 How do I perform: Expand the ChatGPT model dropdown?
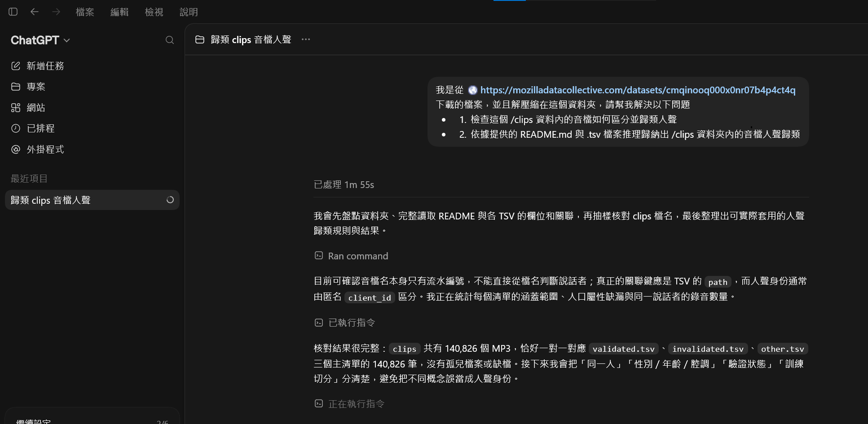[40, 40]
